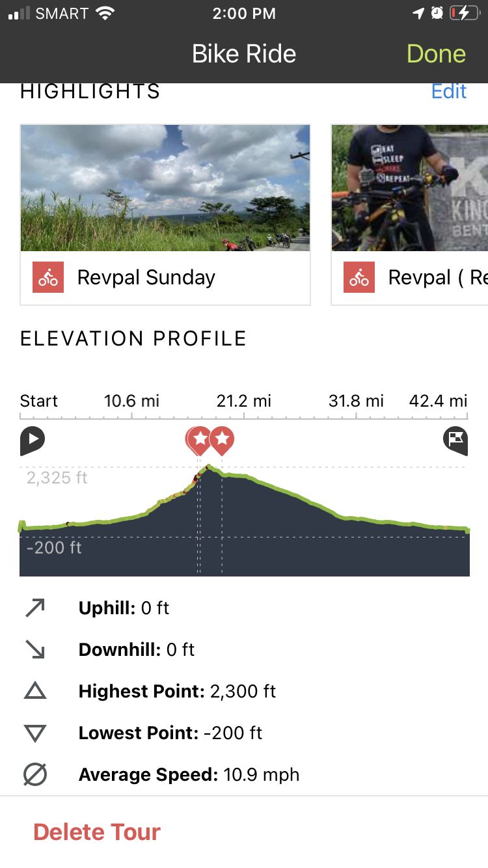Image resolution: width=488 pixels, height=868 pixels.
Task: Tap Edit next to Highlights
Action: pyautogui.click(x=449, y=91)
